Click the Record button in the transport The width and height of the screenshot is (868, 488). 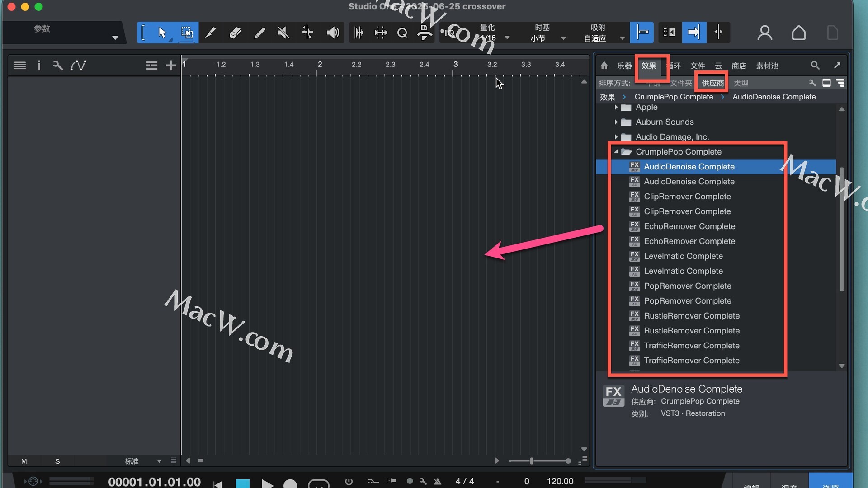click(x=290, y=483)
